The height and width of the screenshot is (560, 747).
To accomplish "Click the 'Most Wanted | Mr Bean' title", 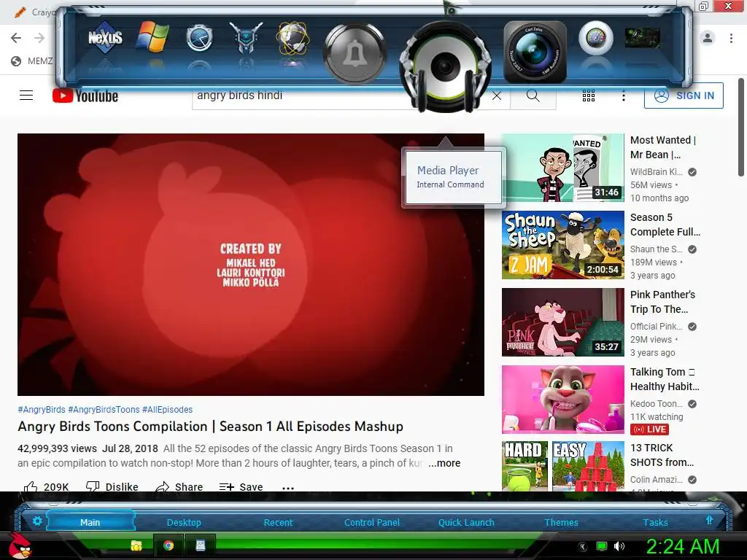I will point(662,147).
